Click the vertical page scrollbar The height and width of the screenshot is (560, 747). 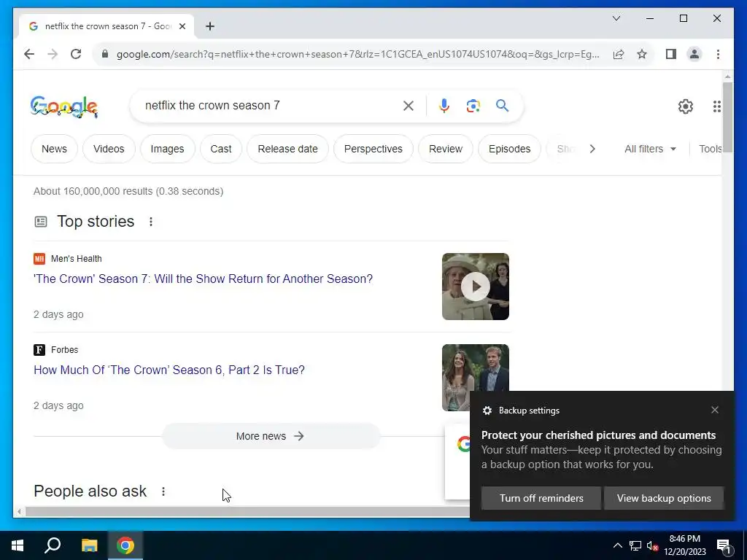727,117
